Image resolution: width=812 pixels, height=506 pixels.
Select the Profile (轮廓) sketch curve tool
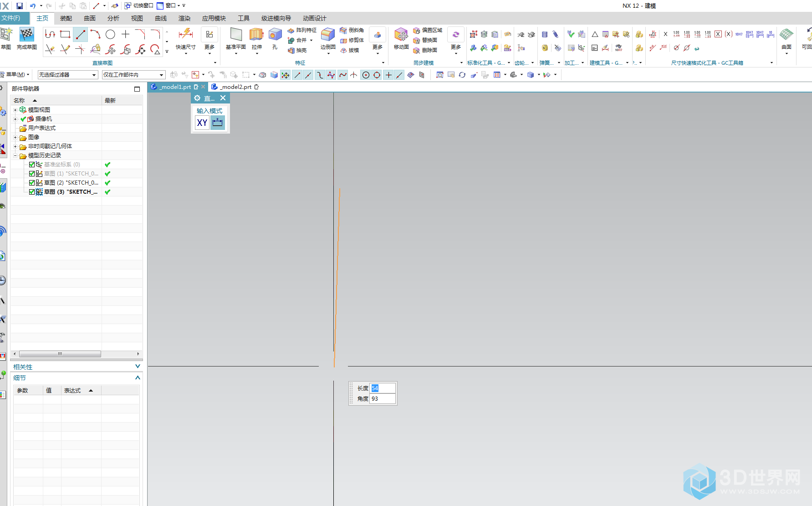tap(50, 34)
